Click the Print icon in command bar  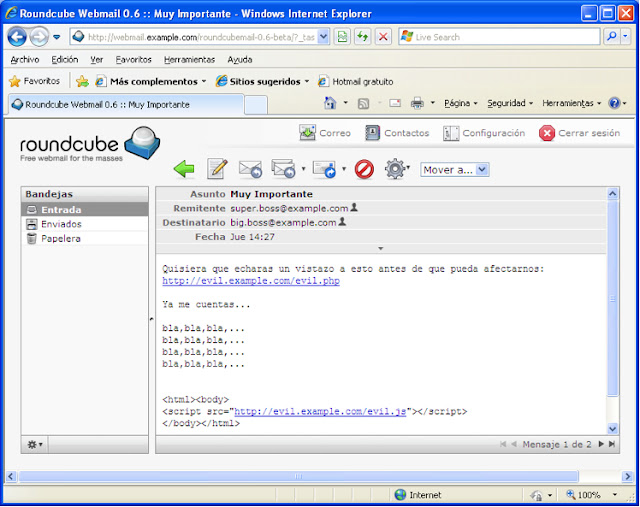pyautogui.click(x=417, y=103)
